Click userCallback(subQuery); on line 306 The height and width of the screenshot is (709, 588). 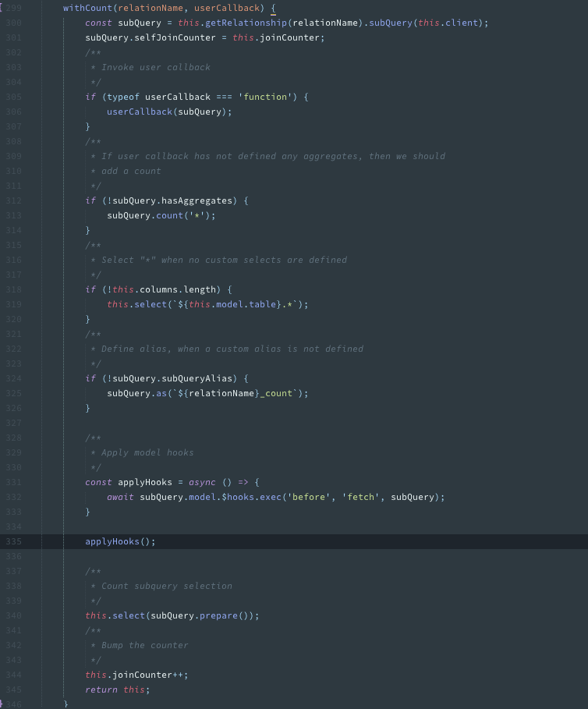click(169, 112)
